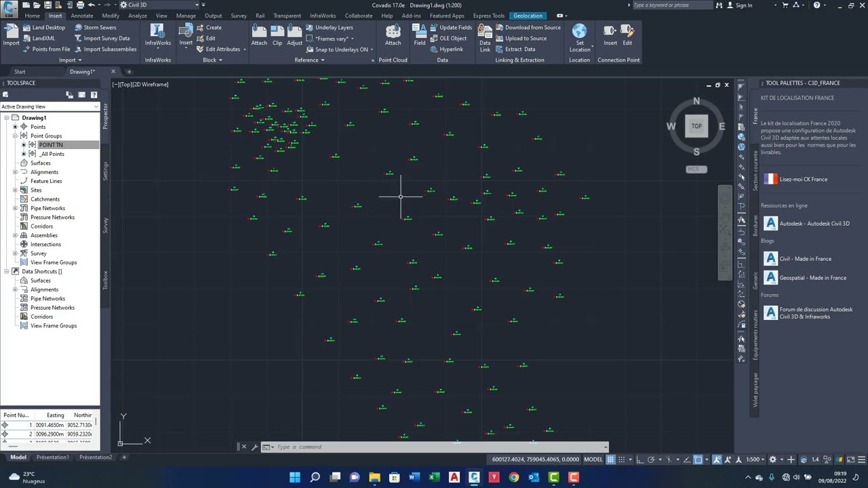Screen dimensions: 868x488
Task: Import a LandXML file
Action: tap(38, 39)
